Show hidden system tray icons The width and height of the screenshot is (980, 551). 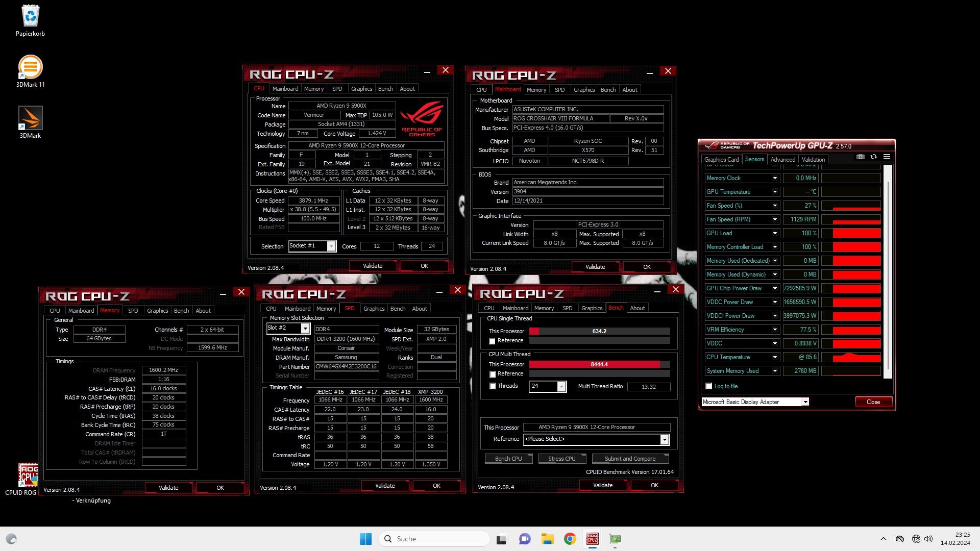(883, 539)
